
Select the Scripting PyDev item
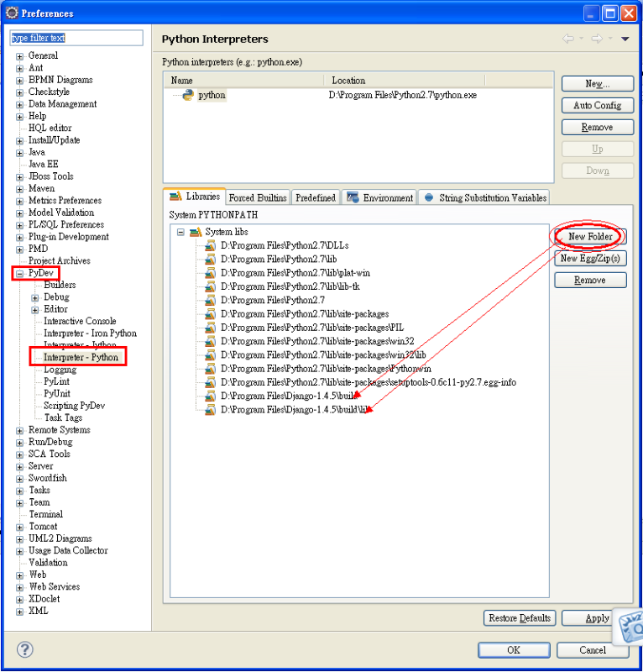[74, 406]
